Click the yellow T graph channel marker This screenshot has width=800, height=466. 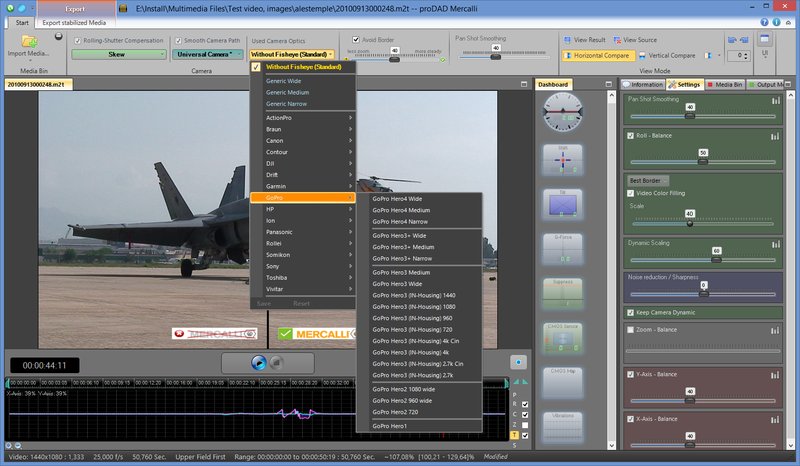tap(514, 435)
